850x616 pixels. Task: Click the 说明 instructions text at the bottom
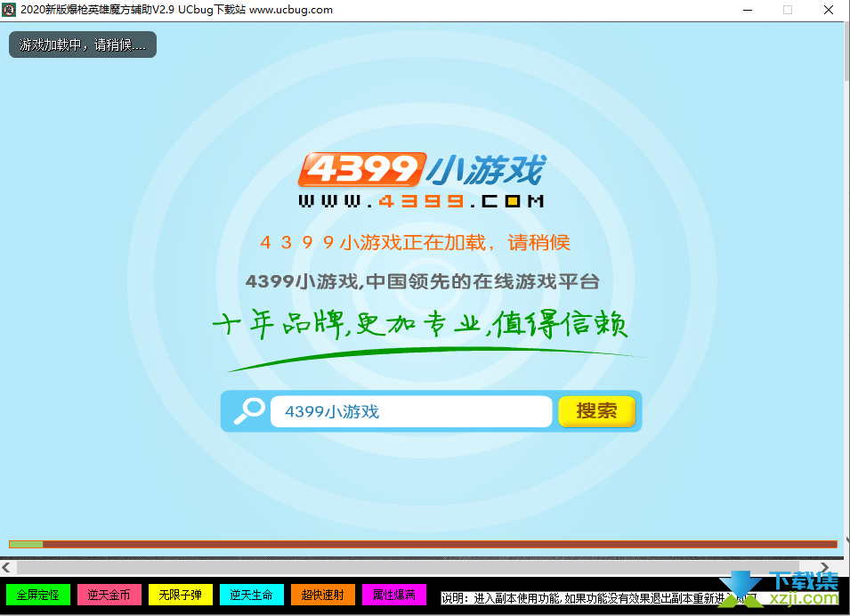coord(598,598)
